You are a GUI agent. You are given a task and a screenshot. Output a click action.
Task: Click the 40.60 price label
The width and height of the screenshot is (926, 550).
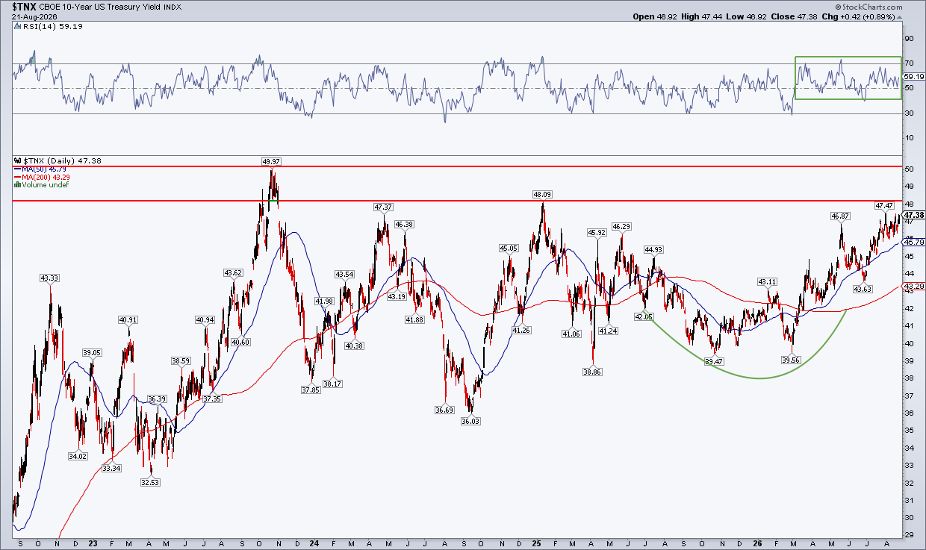click(240, 342)
